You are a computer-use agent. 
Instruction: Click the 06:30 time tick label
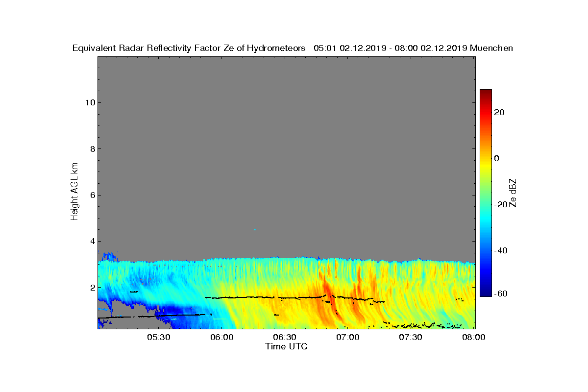tap(285, 338)
